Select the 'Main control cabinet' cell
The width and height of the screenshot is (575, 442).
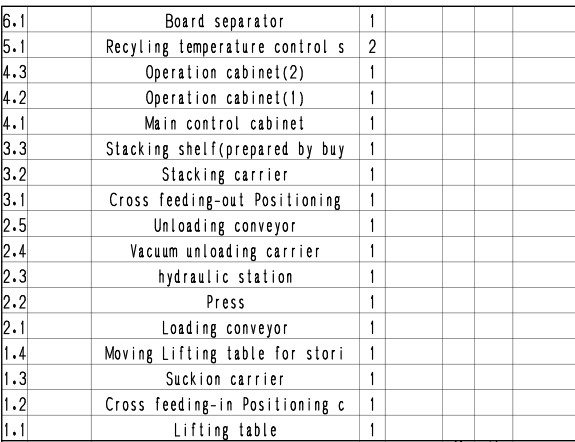[225, 123]
